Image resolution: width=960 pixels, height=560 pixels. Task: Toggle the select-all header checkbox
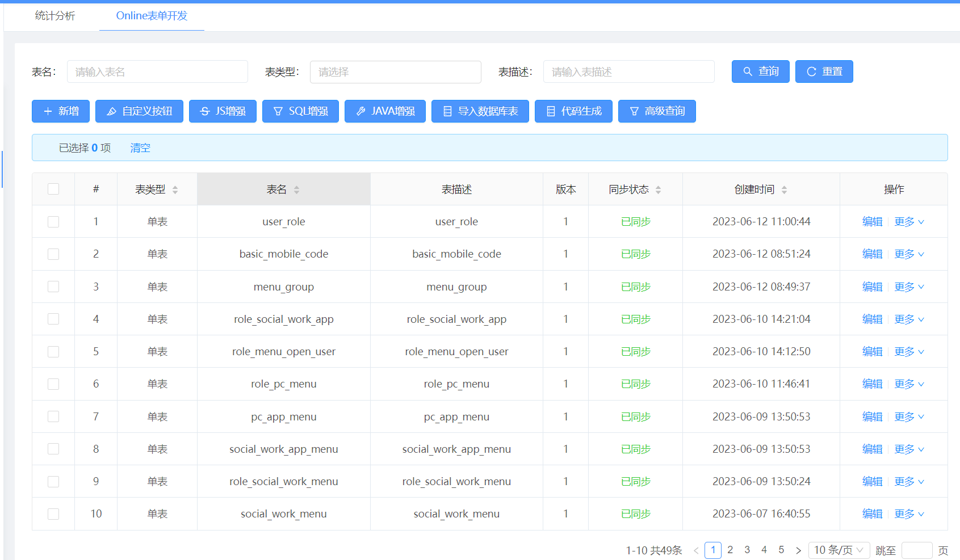tap(53, 189)
